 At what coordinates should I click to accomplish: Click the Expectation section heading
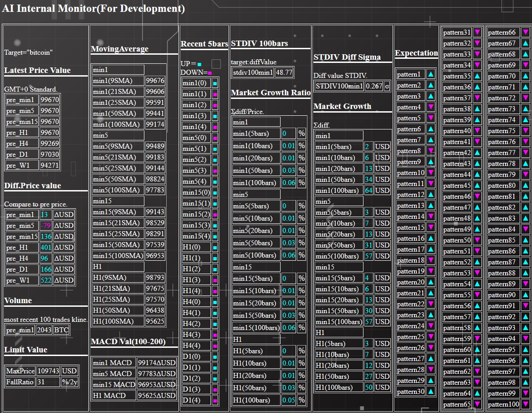click(416, 53)
